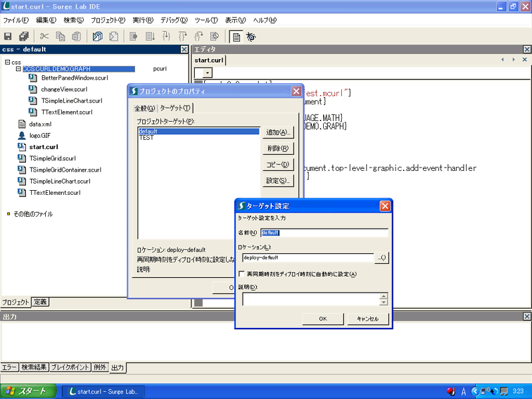Click the スタート button
This screenshot has height=399, width=532.
(29, 391)
